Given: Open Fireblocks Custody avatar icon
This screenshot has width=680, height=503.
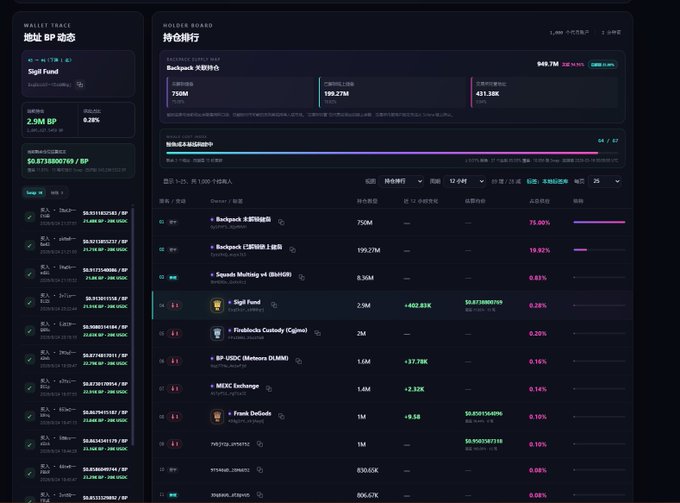Looking at the screenshot, I should click(217, 333).
